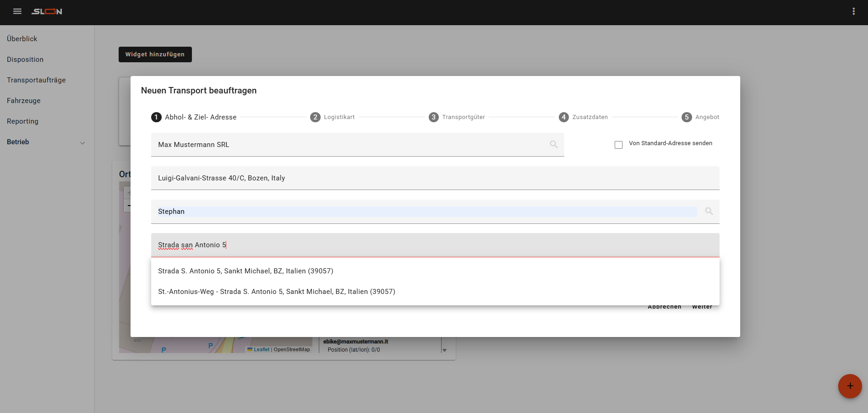868x413 pixels.
Task: Open the OpenStreetMap attribution link
Action: click(291, 350)
